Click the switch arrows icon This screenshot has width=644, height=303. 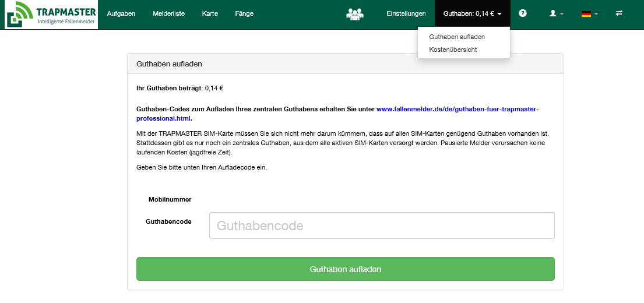tap(619, 13)
